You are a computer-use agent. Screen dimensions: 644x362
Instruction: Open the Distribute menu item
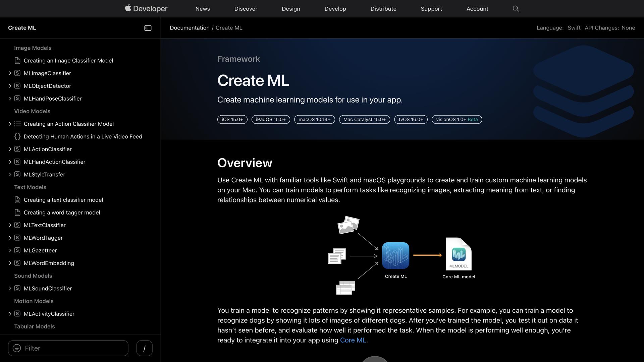click(x=383, y=9)
